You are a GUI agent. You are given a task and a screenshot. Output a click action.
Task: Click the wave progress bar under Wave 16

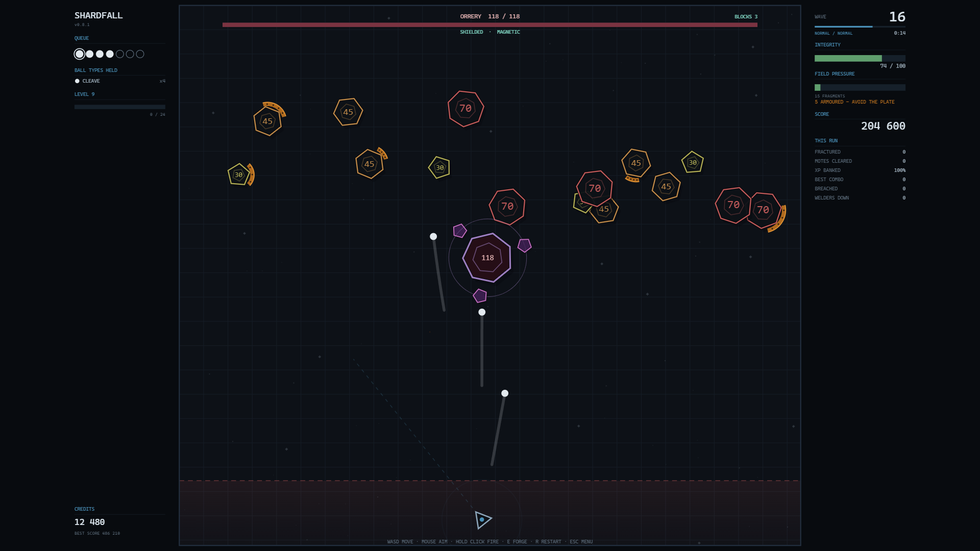[860, 27]
